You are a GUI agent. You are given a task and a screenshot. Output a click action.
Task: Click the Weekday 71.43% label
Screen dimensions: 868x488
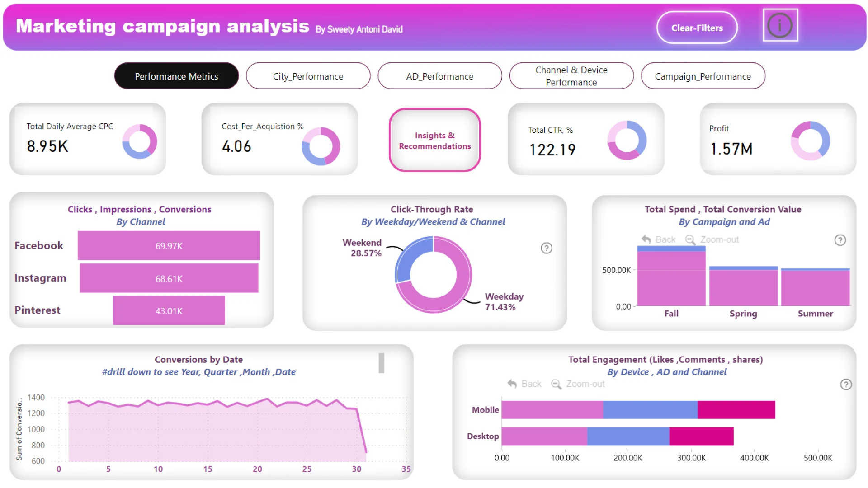tap(504, 301)
